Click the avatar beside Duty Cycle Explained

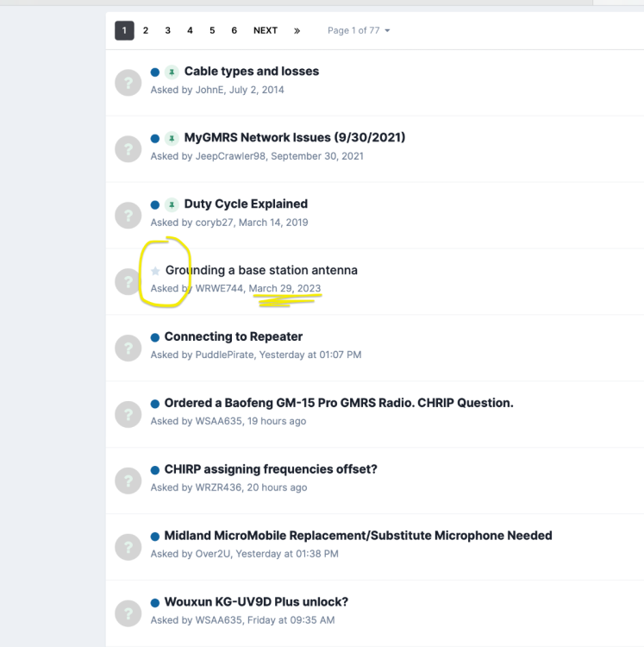point(128,214)
